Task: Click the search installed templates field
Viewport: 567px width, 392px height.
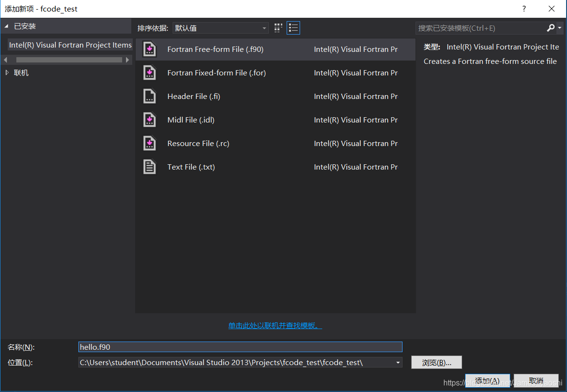Action: pos(481,28)
